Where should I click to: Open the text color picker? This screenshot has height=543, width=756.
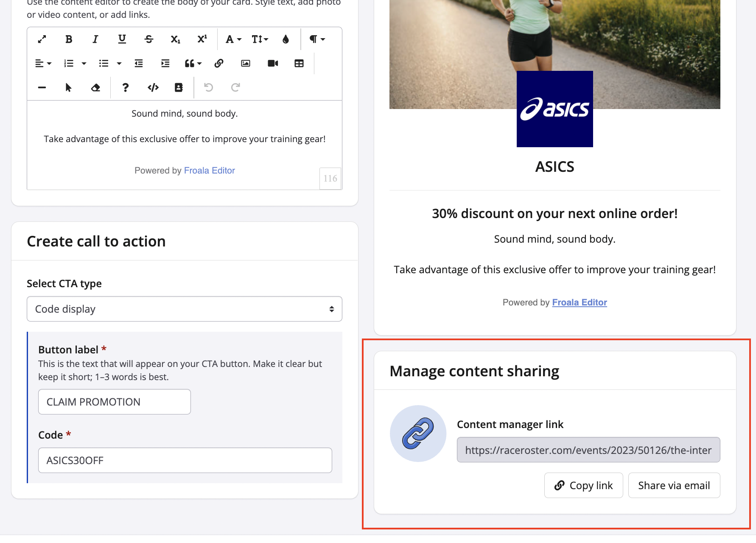286,39
